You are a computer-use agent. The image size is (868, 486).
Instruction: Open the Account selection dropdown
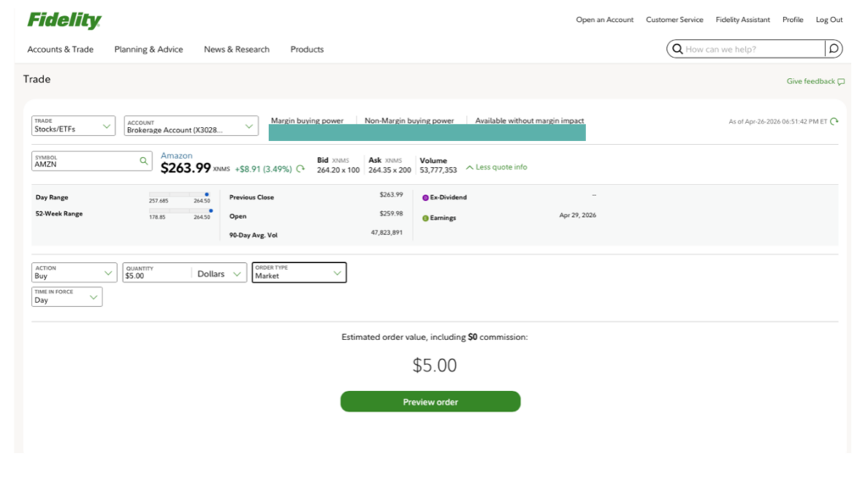point(191,126)
